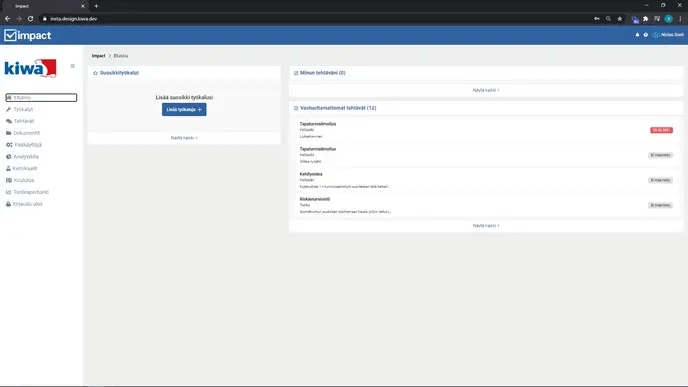
Task: Open the first Tapaturmailmoitus task with red date
Action: click(486, 130)
